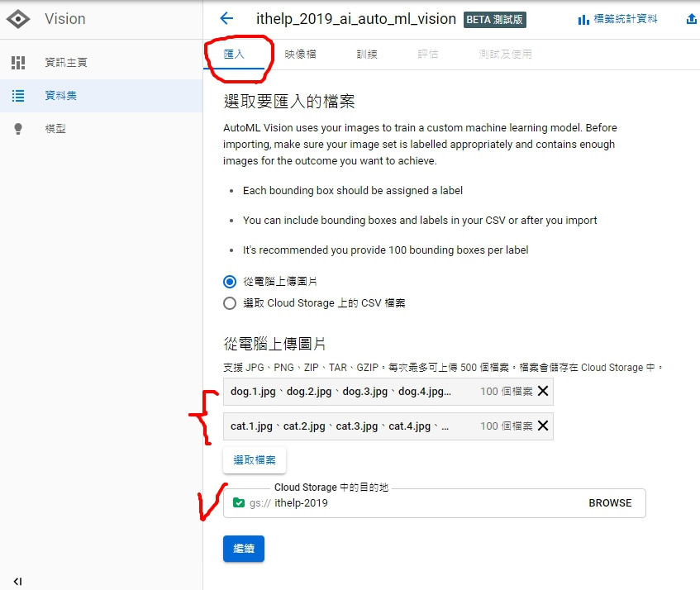The width and height of the screenshot is (700, 590).
Task: Click BROWSE for the Cloud Storage destination
Action: (x=610, y=503)
